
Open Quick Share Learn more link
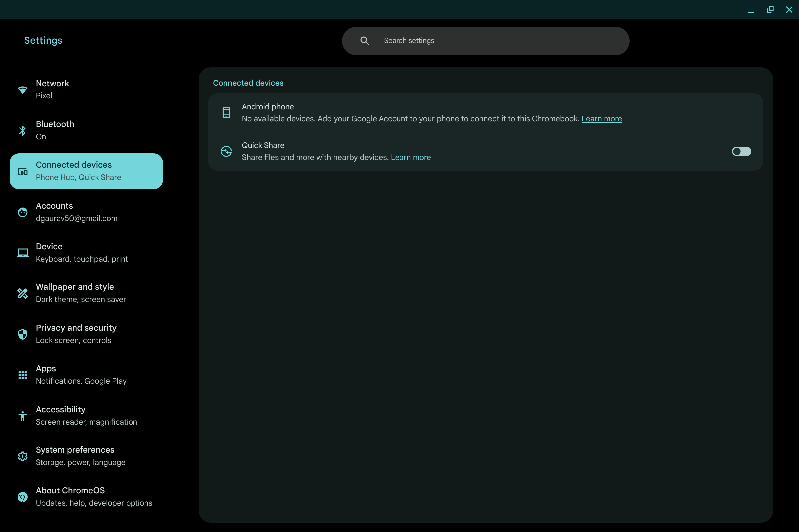[x=411, y=157]
